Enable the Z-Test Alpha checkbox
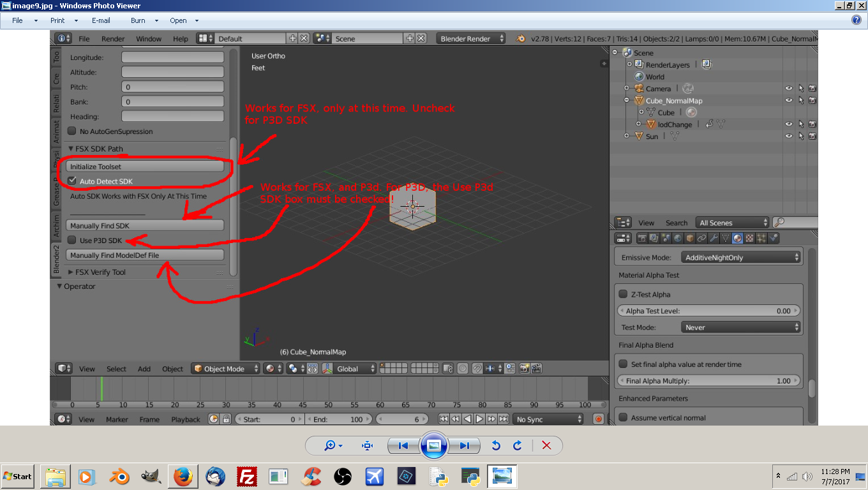Screen dimensions: 868x490 pyautogui.click(x=624, y=294)
